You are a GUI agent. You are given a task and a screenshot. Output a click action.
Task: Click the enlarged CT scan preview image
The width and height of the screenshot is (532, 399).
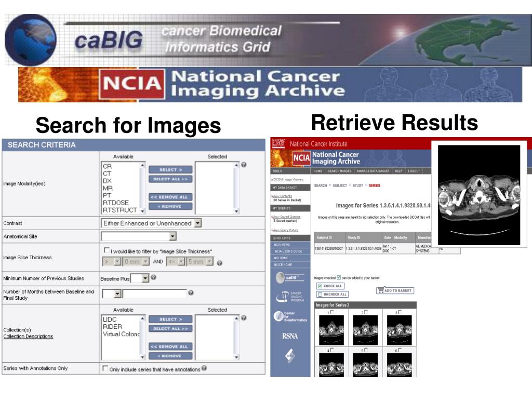478,195
